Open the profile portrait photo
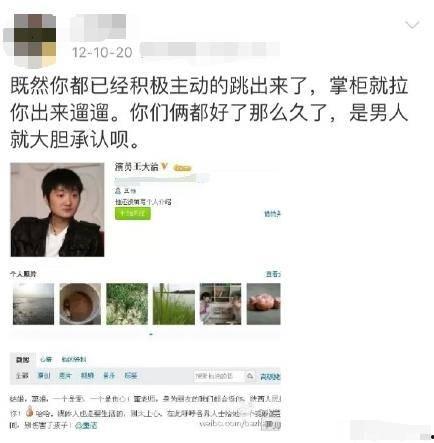434x443 pixels. tap(57, 210)
